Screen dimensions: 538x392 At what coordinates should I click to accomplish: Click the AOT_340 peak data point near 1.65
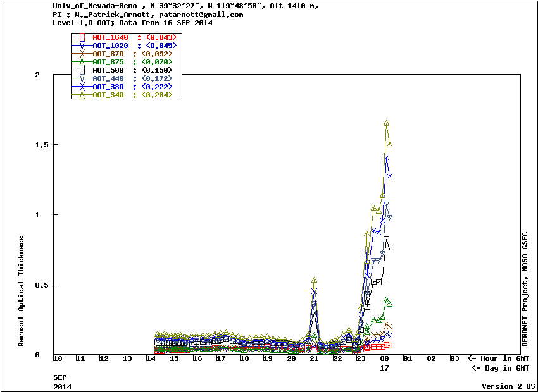pos(386,124)
